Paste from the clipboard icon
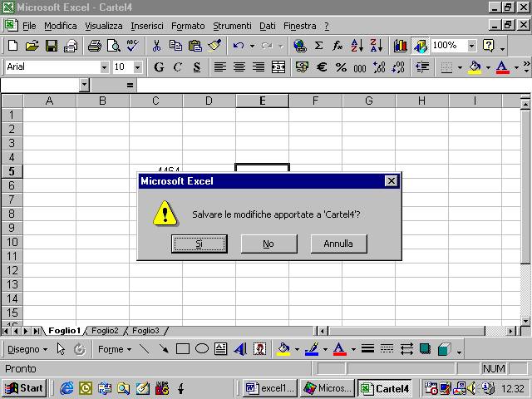532x399 pixels. [x=195, y=46]
